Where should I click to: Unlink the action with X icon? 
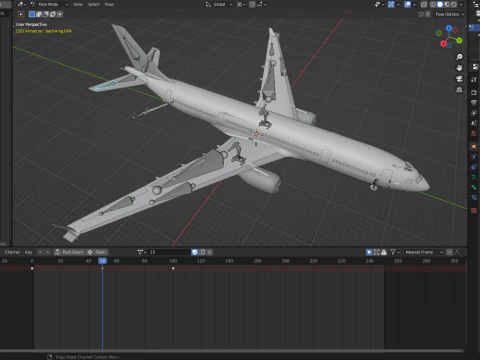(210, 252)
